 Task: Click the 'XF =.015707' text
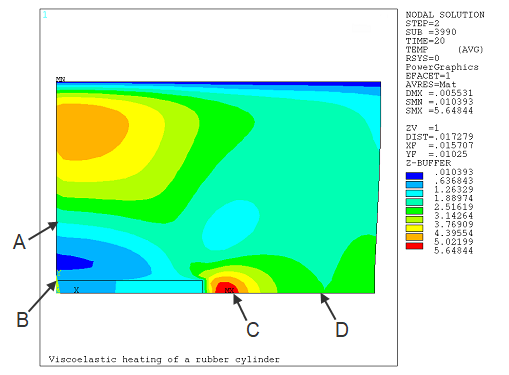[x=439, y=145]
